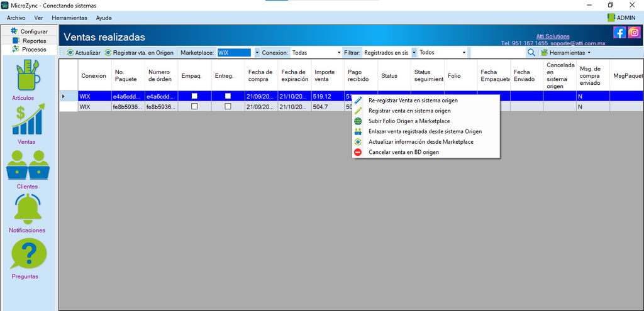Image resolution: width=644 pixels, height=311 pixels.
Task: Sort by Numero de órden column header
Action: 162,75
